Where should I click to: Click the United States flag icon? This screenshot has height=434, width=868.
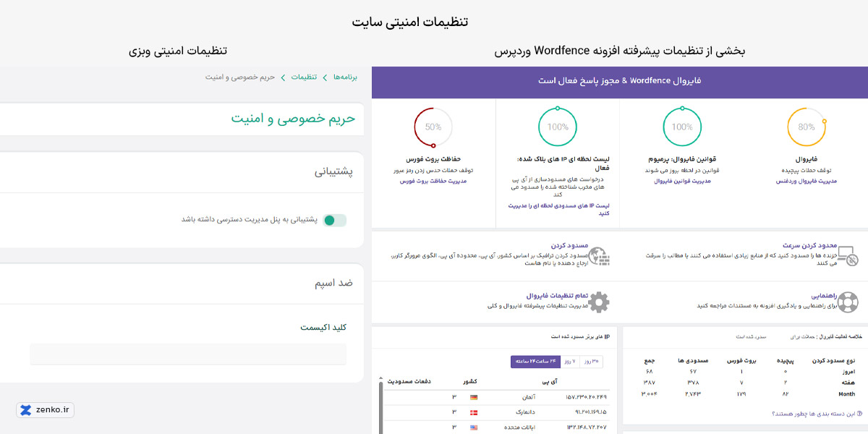(x=474, y=427)
